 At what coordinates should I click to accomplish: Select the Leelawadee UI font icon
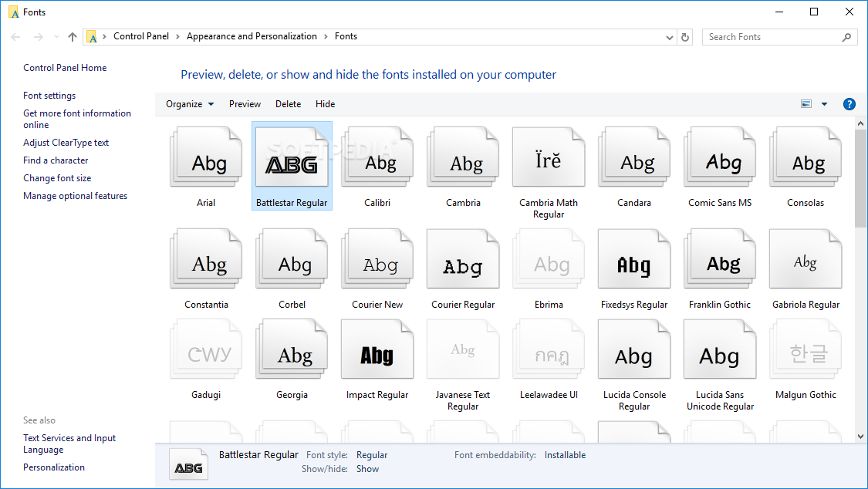click(x=549, y=349)
